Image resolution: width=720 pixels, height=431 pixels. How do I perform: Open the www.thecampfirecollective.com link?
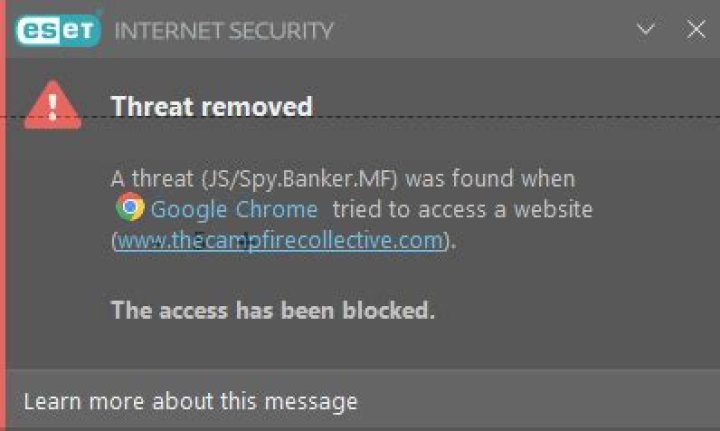(279, 241)
